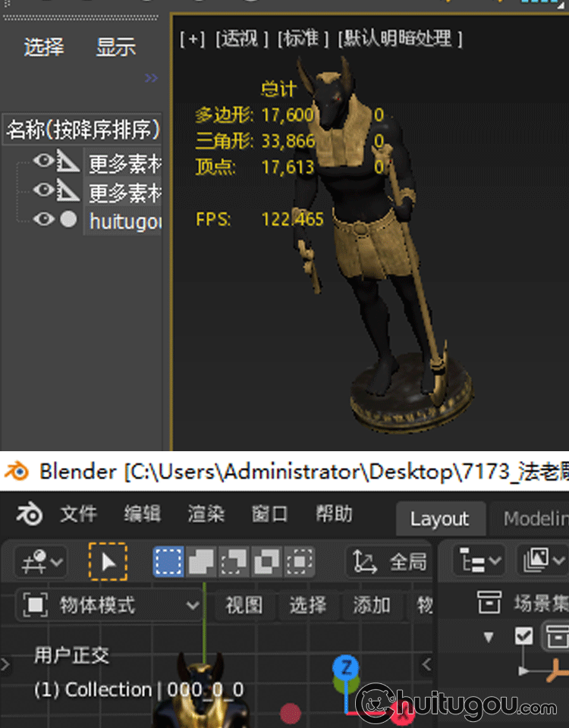Choose the set new selection mode icon
Viewport: 569px width, 728px height.
[168, 562]
